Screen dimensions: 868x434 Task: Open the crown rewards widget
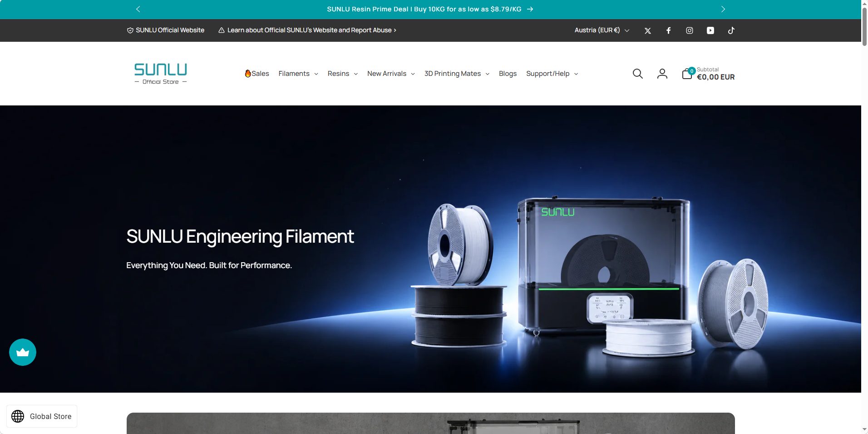click(x=23, y=352)
